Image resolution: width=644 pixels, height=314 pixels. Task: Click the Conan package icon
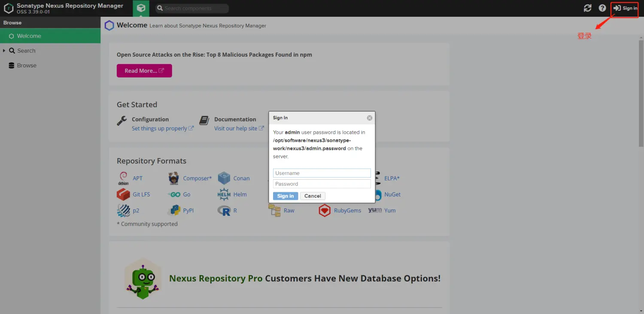224,178
